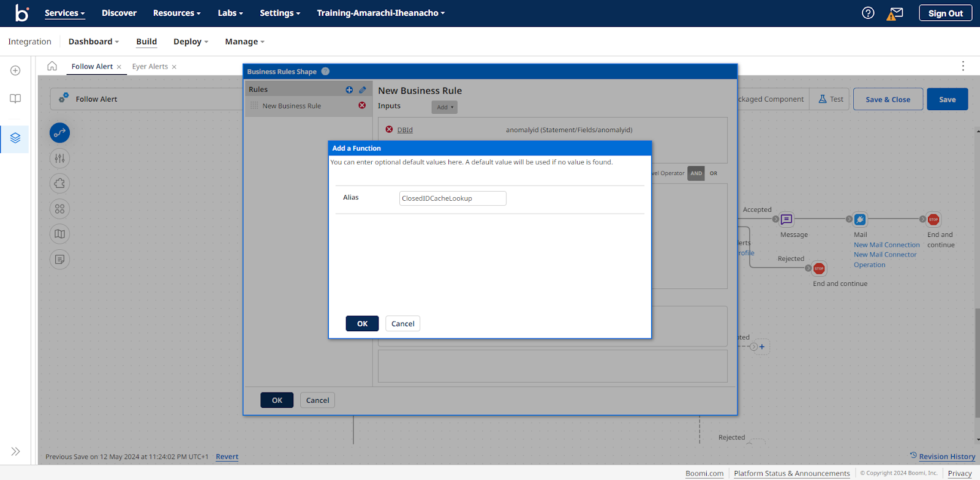Select the Connector puzzle piece icon
The image size is (980, 480).
coord(59,184)
